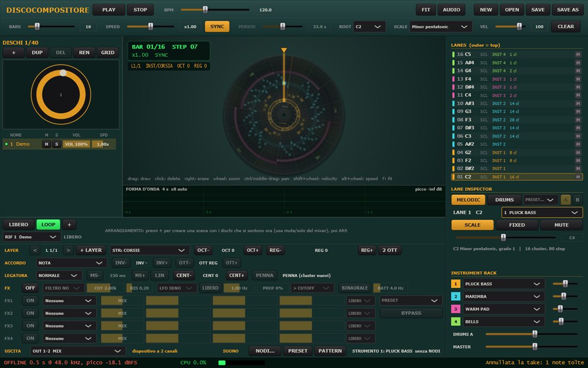Open the STR: CORSIE dropdown
Viewport: 588px width, 368px height.
[x=149, y=250]
